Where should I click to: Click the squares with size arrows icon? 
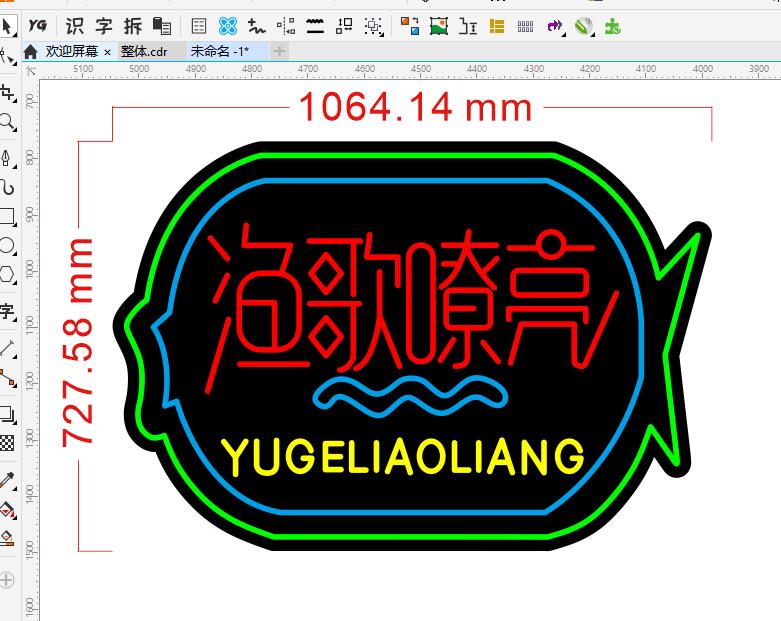pyautogui.click(x=344, y=26)
